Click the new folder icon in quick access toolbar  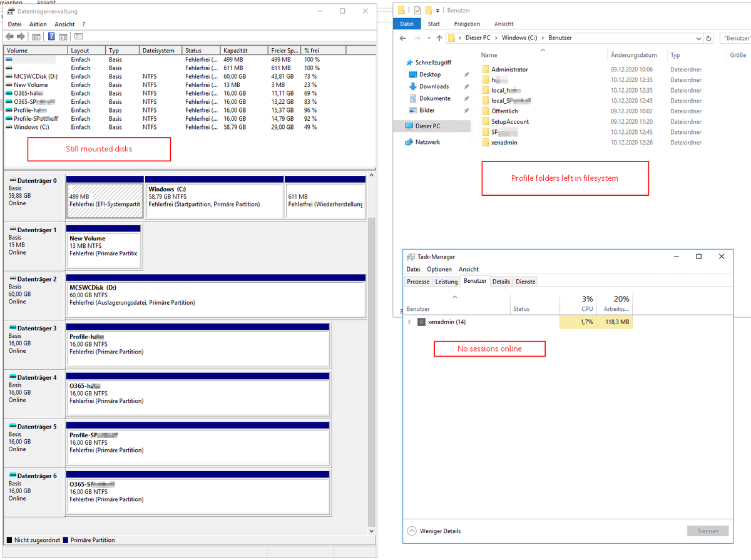pos(428,10)
